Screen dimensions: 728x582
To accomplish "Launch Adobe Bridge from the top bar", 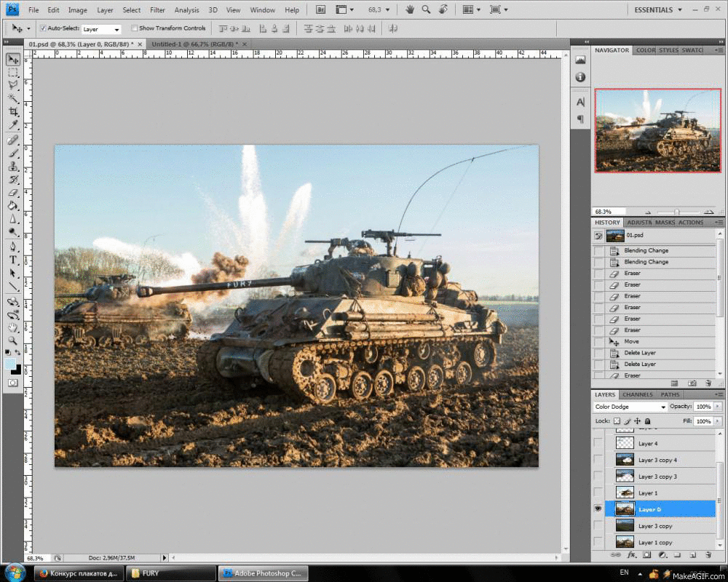I will pyautogui.click(x=321, y=10).
